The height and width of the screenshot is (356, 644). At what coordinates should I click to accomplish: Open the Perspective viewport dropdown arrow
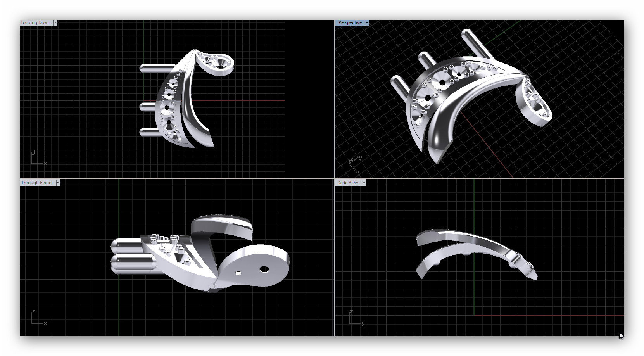[367, 23]
